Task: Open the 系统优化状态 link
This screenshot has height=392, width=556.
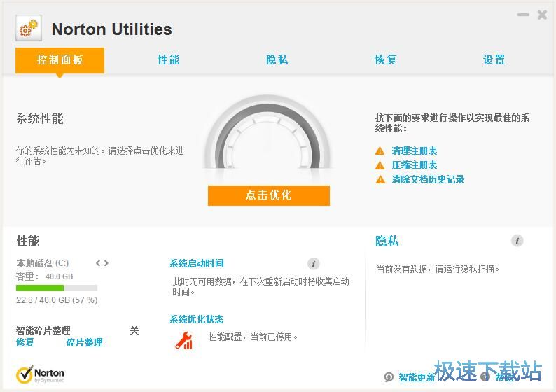Action: pyautogui.click(x=197, y=319)
